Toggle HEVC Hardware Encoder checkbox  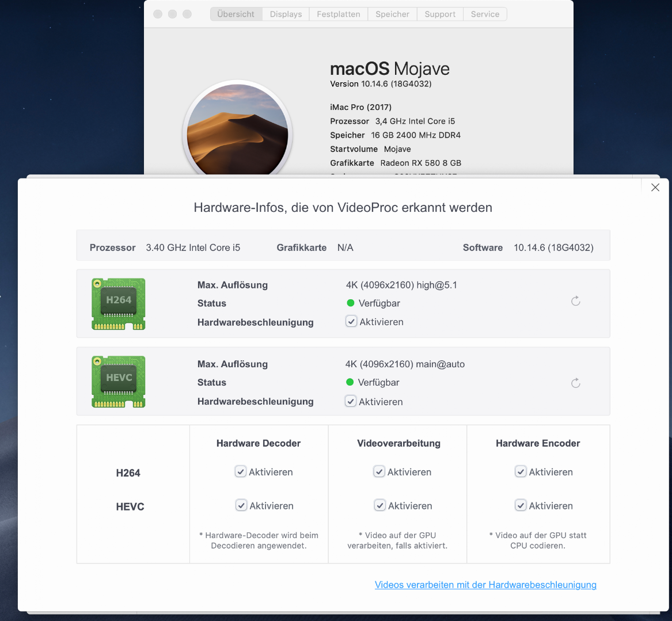(521, 505)
